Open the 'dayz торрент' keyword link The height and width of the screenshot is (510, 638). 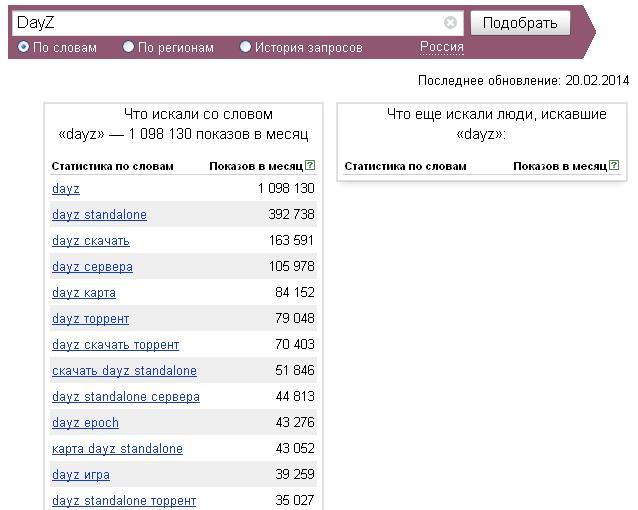click(90, 319)
